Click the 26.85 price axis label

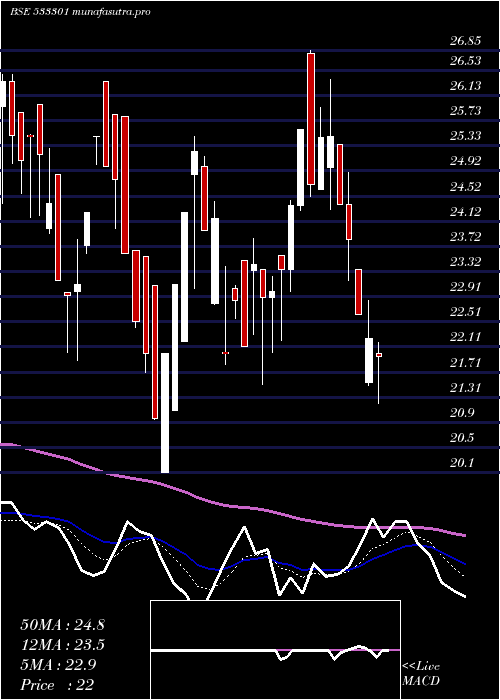pyautogui.click(x=466, y=42)
